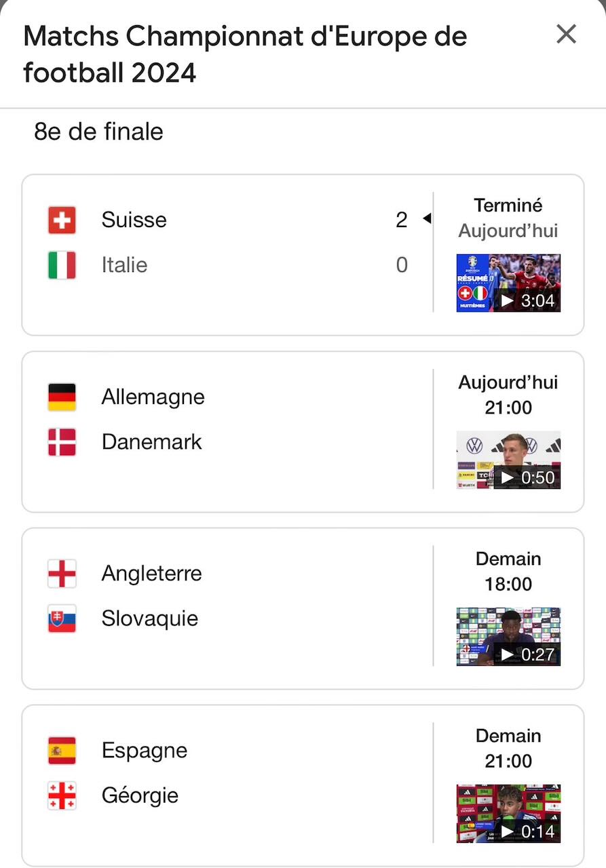Click the Italy flag icon
The height and width of the screenshot is (868, 606).
click(62, 265)
